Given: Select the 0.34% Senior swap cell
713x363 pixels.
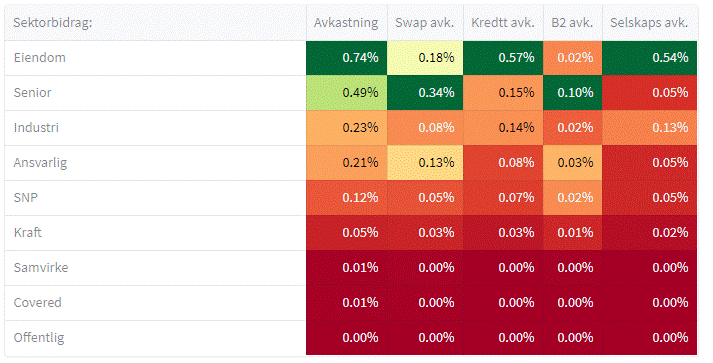Looking at the screenshot, I should [x=425, y=93].
